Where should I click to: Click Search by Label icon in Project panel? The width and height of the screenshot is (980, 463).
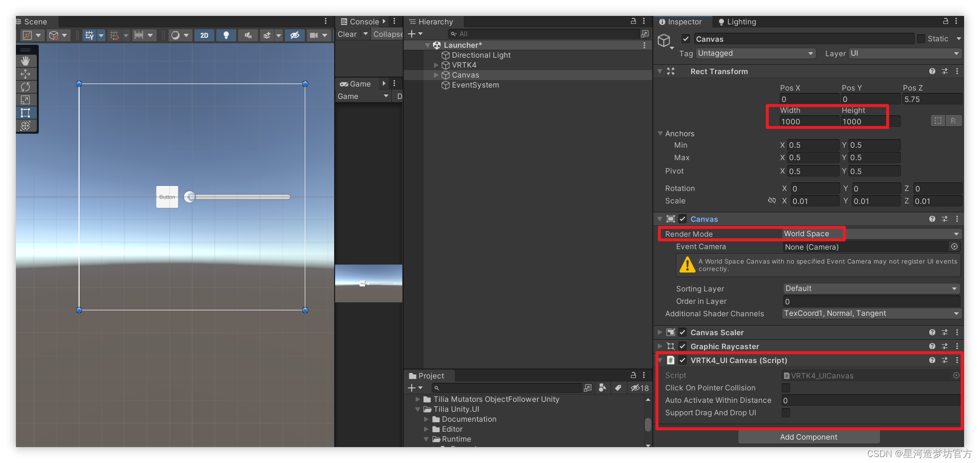[618, 388]
